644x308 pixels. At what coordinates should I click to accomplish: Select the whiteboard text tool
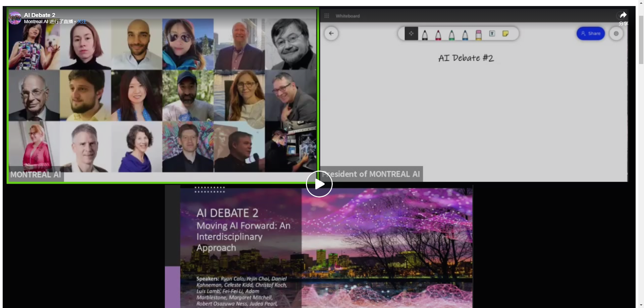click(492, 34)
